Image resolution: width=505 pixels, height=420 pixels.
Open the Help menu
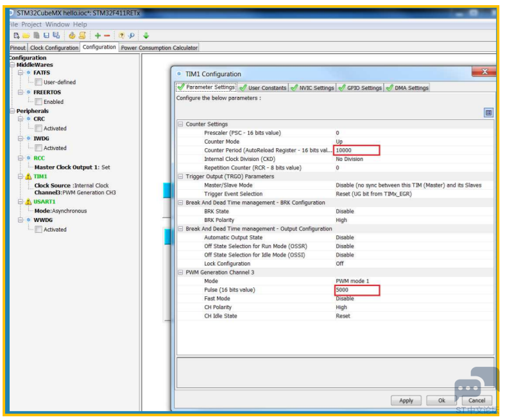(80, 24)
